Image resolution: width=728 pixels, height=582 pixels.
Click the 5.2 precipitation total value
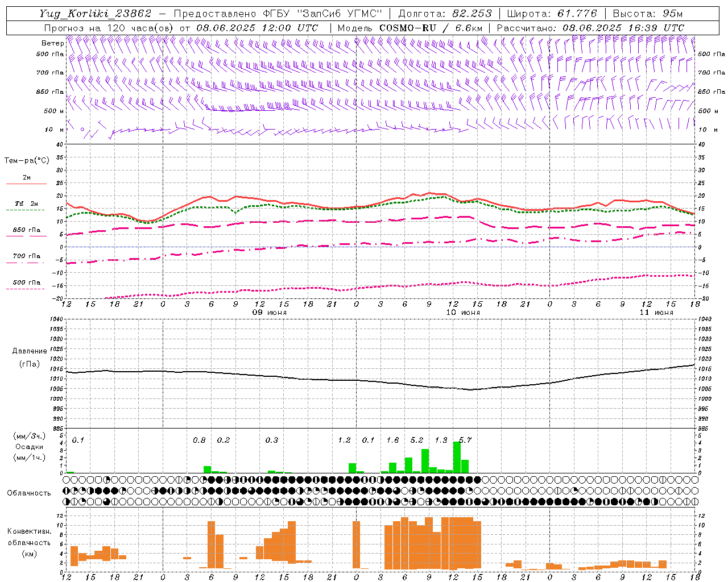click(x=417, y=440)
